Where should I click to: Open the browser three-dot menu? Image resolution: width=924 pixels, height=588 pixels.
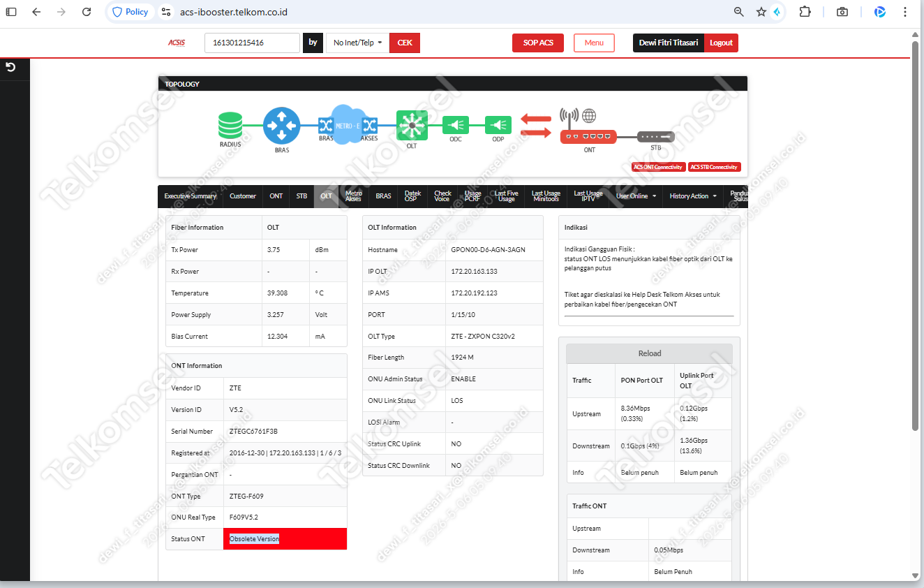(x=905, y=12)
